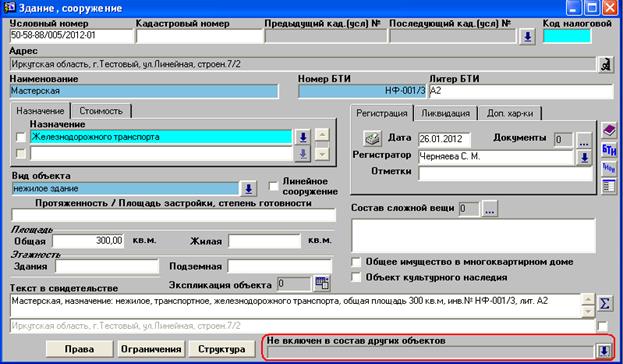This screenshot has width=623, height=364.
Task: Open the book icon on right sidebar
Action: pyautogui.click(x=609, y=130)
